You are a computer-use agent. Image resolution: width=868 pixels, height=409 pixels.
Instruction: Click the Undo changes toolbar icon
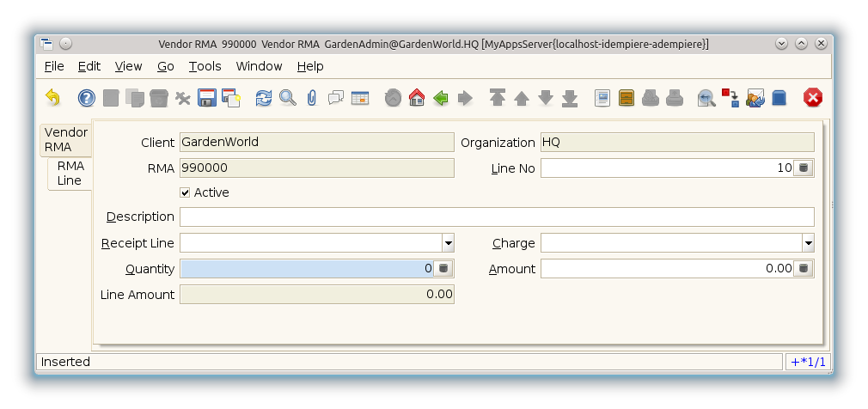tap(53, 98)
